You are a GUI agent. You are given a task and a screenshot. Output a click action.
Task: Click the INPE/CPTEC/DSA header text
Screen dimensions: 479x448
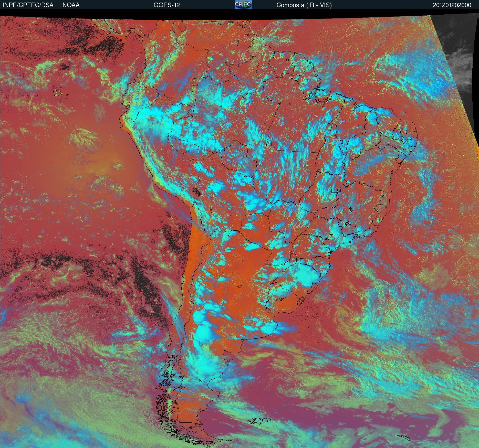point(28,5)
